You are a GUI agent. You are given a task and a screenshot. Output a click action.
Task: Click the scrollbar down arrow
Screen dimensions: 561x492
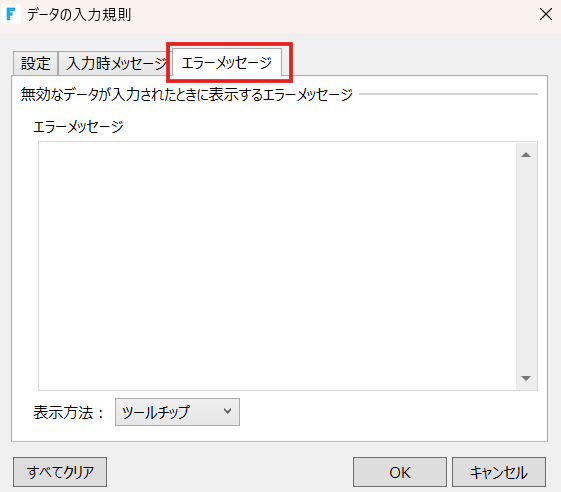click(x=526, y=378)
